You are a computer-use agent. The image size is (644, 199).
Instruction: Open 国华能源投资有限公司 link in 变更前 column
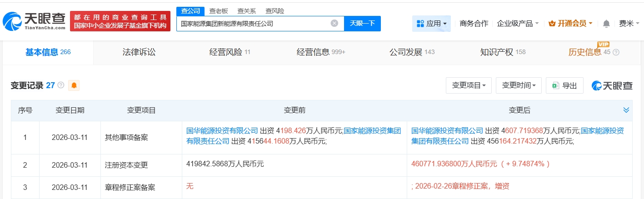pyautogui.click(x=222, y=130)
